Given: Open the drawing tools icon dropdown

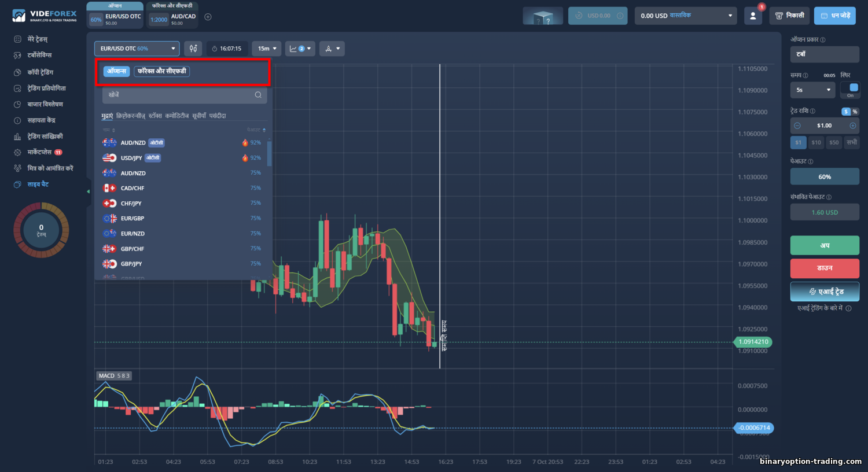Looking at the screenshot, I should point(332,49).
